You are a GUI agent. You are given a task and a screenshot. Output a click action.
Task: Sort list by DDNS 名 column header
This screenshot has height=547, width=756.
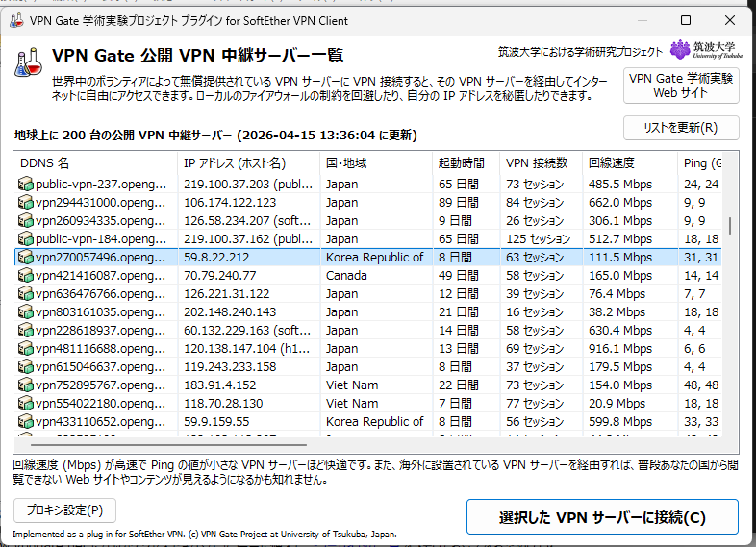click(x=94, y=162)
